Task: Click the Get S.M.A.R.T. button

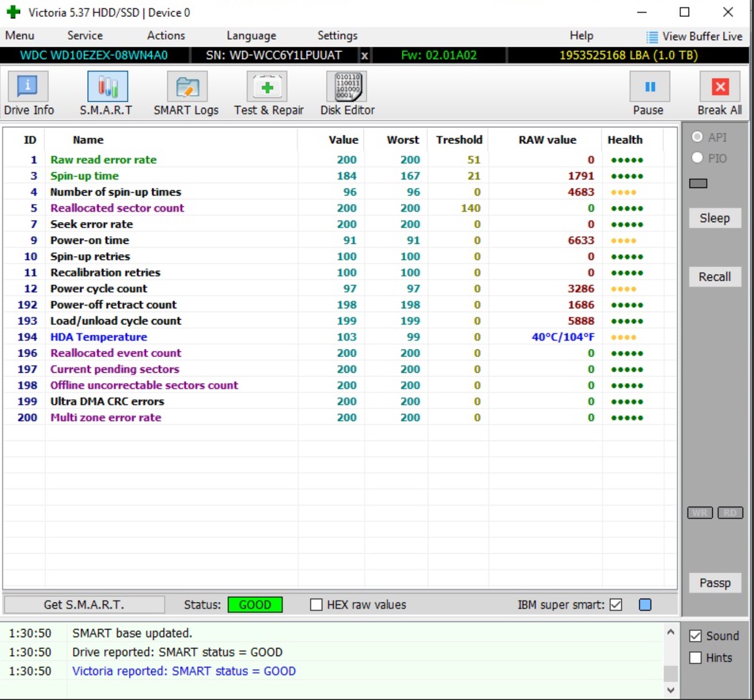Action: click(84, 605)
